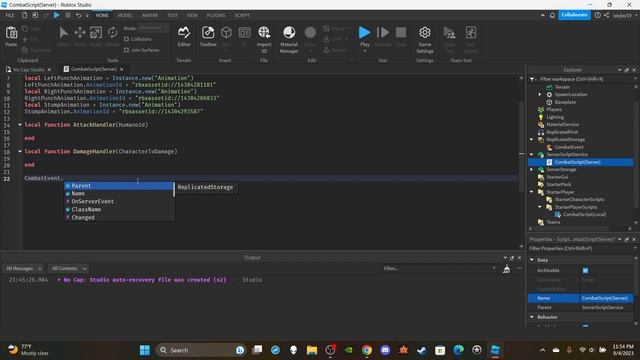
Task: Select CombatScript(Local) in Explorer
Action: click(x=584, y=215)
